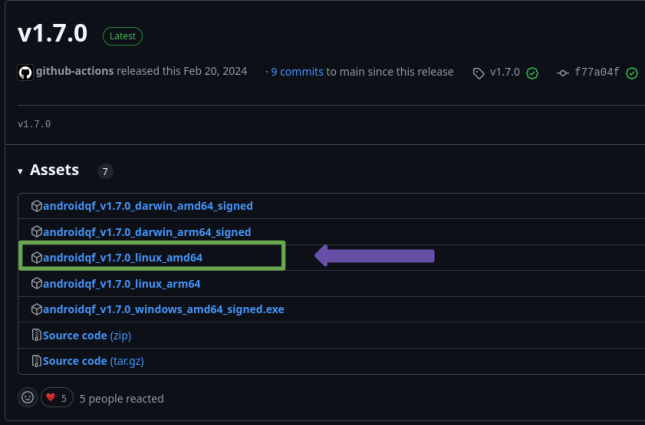The height and width of the screenshot is (425, 645).
Task: Click the github-actions avatar icon
Action: coord(25,72)
